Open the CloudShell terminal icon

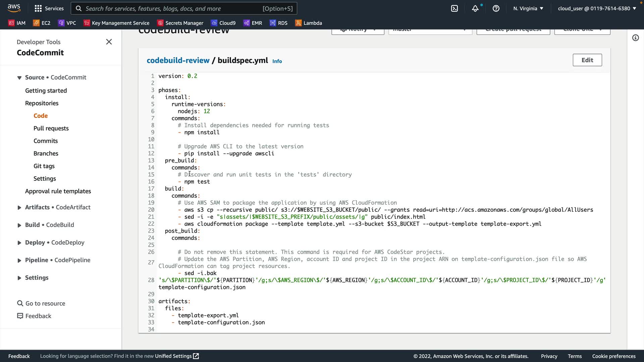[x=454, y=8]
